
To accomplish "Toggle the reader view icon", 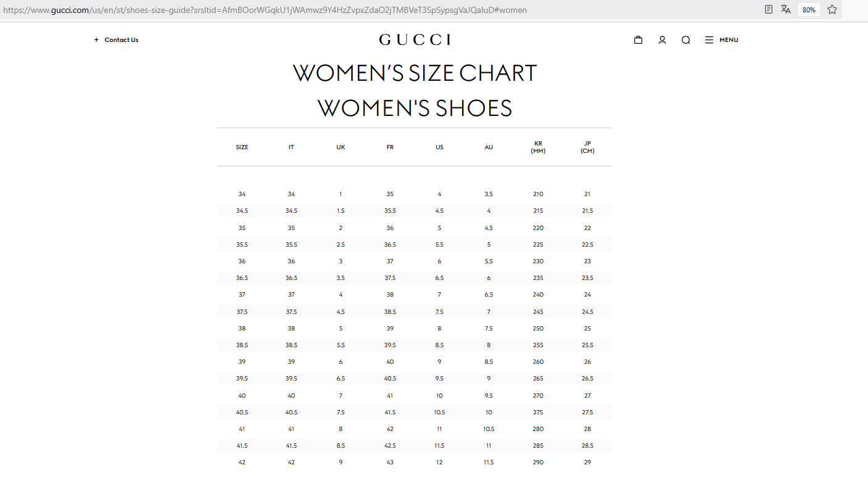I will click(x=769, y=10).
